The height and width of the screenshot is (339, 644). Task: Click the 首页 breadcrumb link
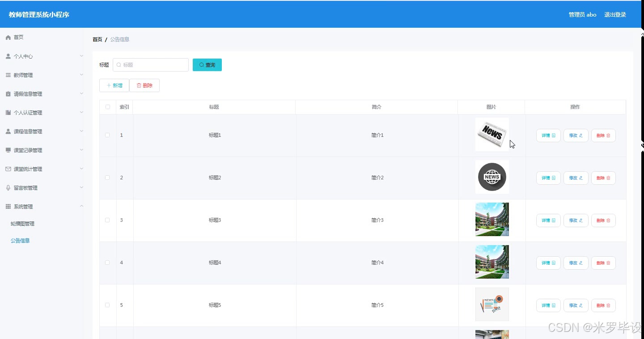point(97,39)
